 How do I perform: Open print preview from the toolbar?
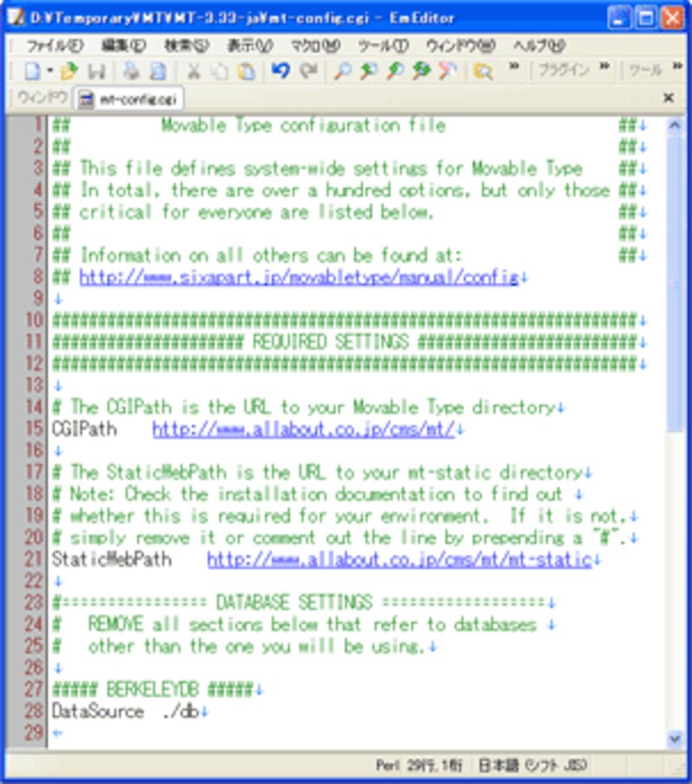[158, 71]
